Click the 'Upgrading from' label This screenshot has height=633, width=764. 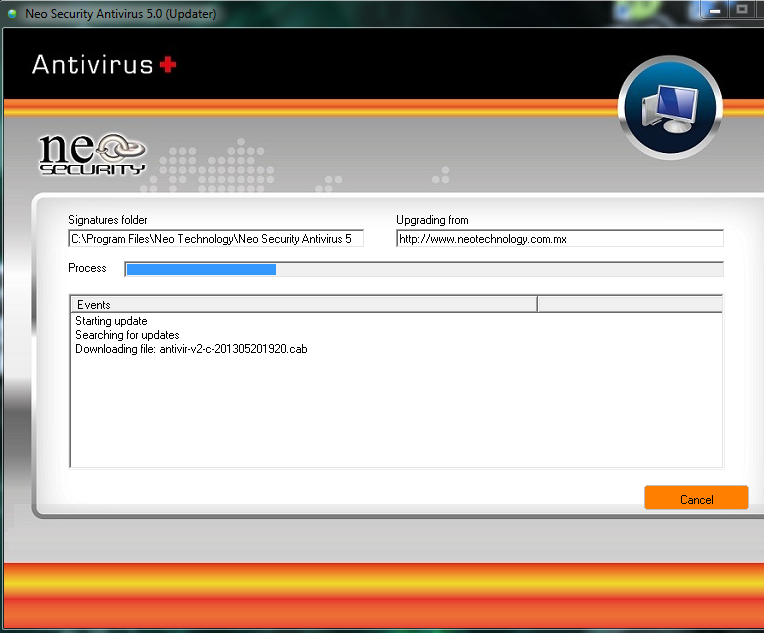point(432,220)
